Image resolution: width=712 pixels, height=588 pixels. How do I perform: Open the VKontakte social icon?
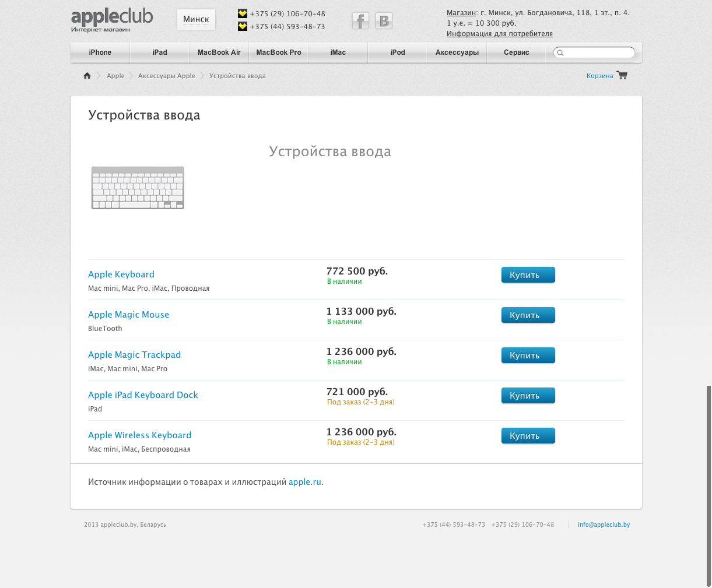coord(384,21)
